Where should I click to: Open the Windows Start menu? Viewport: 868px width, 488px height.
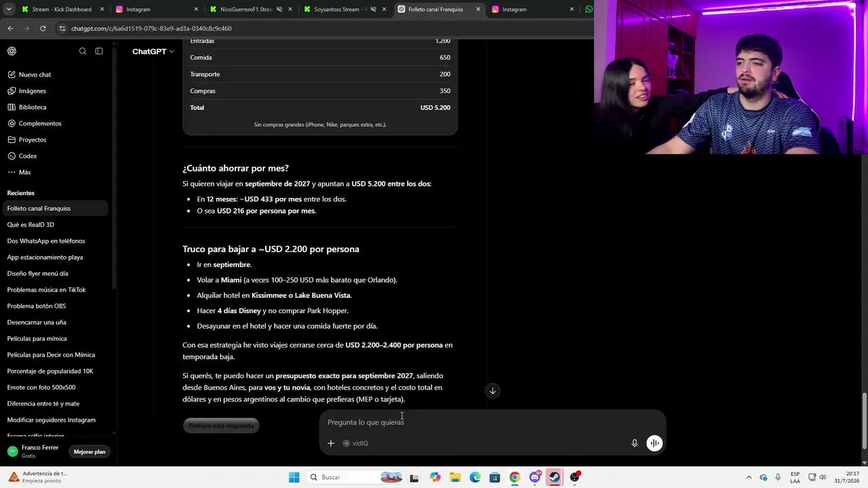point(294,477)
